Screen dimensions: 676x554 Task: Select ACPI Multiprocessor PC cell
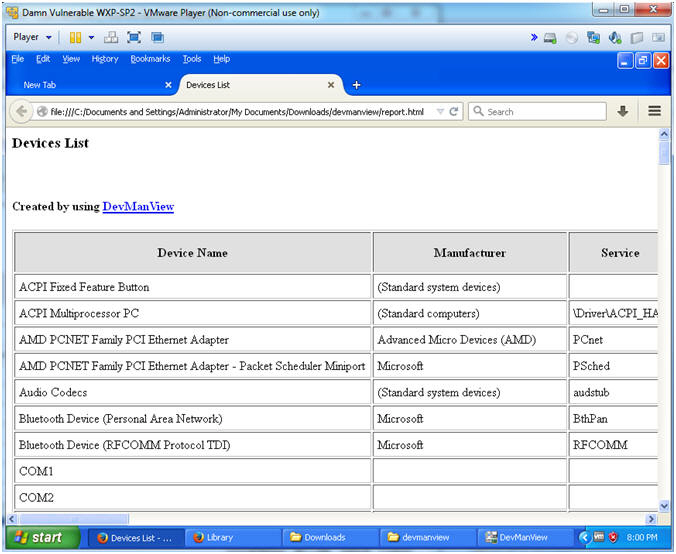point(192,313)
